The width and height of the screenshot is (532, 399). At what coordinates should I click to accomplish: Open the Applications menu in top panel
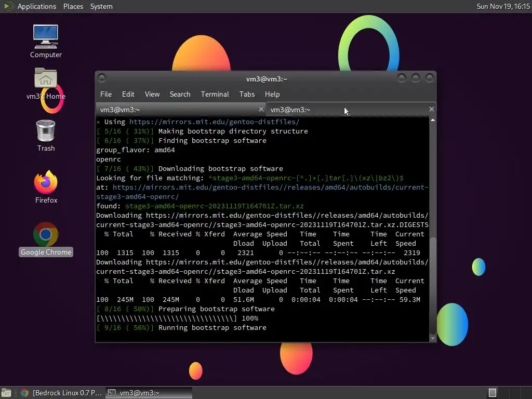(37, 6)
